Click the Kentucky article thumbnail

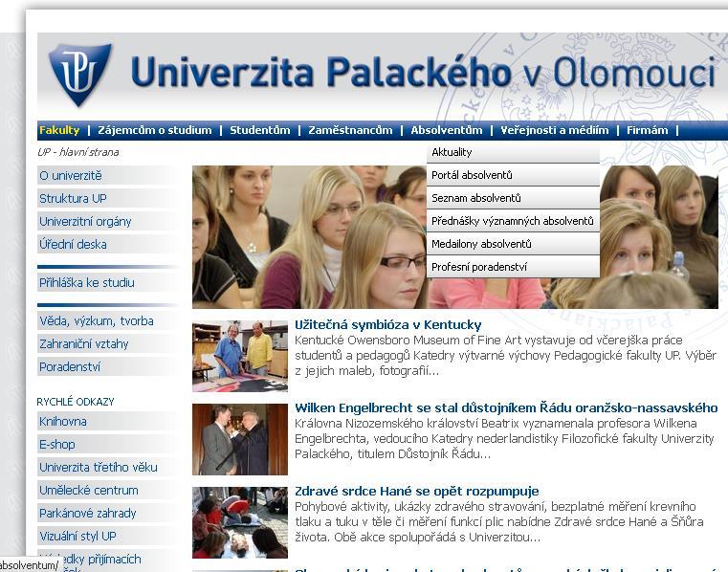click(x=240, y=356)
